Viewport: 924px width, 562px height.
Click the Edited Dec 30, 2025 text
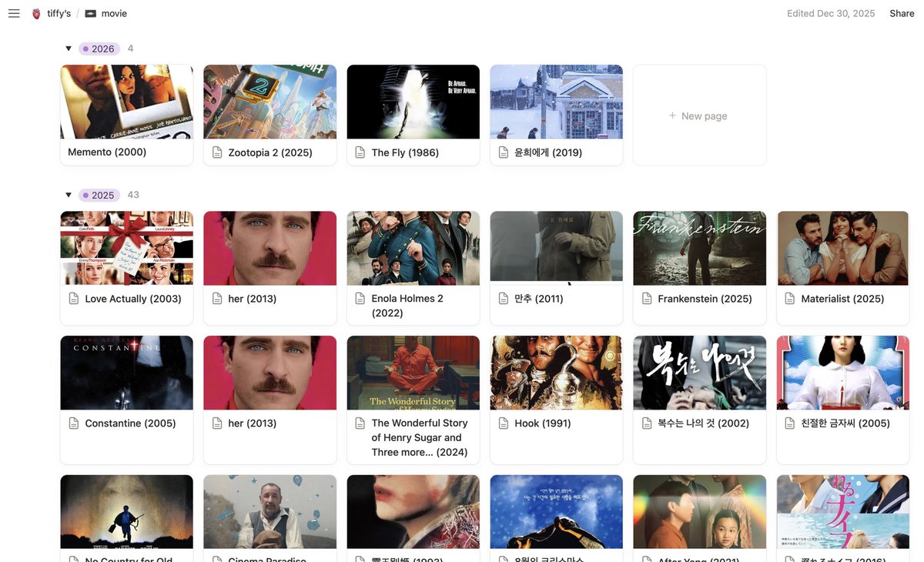[831, 13]
